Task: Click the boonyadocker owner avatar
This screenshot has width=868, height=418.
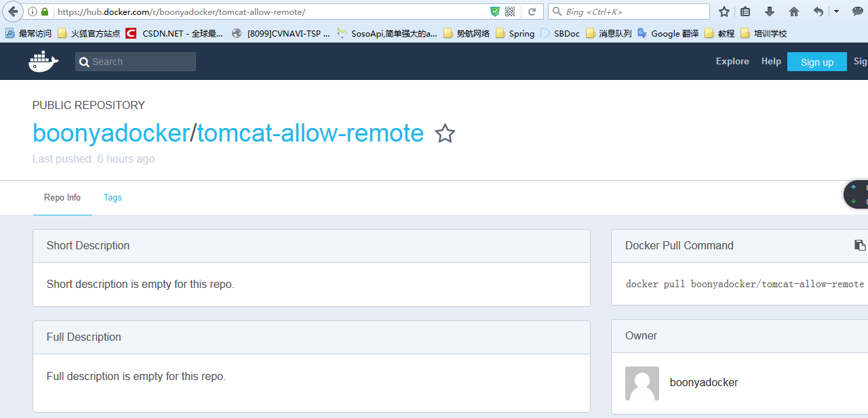Action: pos(642,383)
